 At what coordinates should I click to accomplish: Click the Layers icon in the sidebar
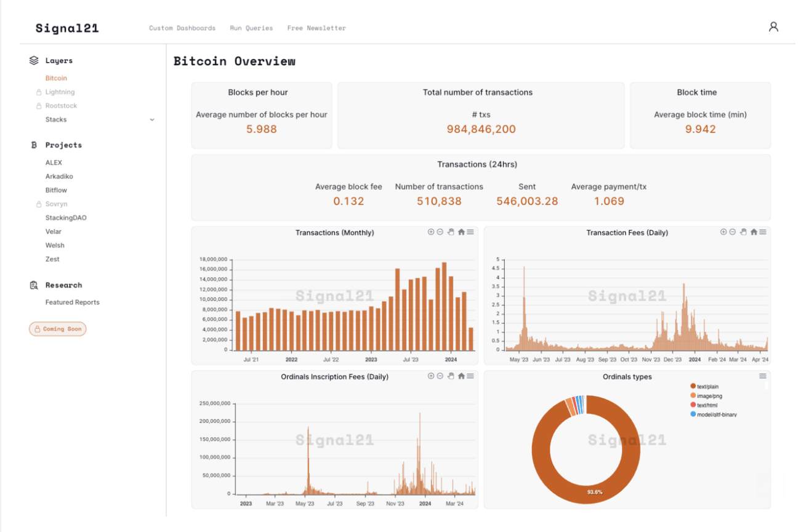[x=34, y=60]
